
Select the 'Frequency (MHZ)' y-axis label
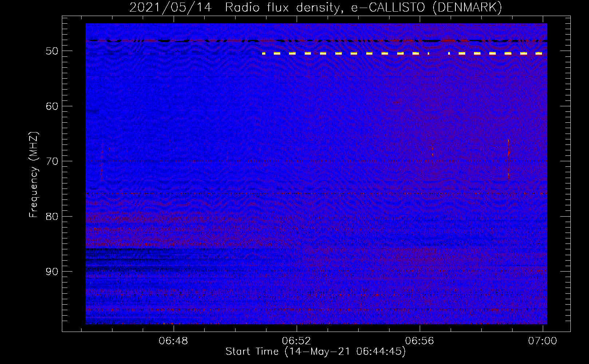point(33,175)
